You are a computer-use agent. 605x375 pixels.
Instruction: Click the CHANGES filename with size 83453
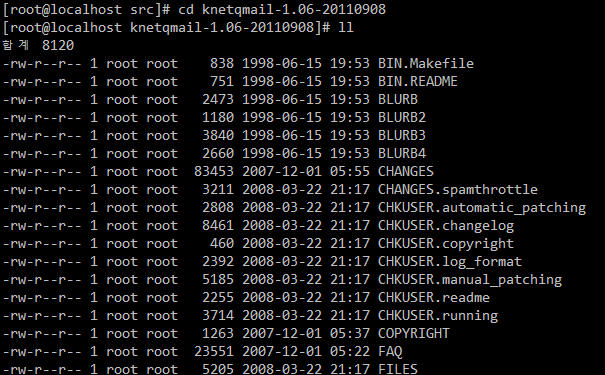[406, 171]
